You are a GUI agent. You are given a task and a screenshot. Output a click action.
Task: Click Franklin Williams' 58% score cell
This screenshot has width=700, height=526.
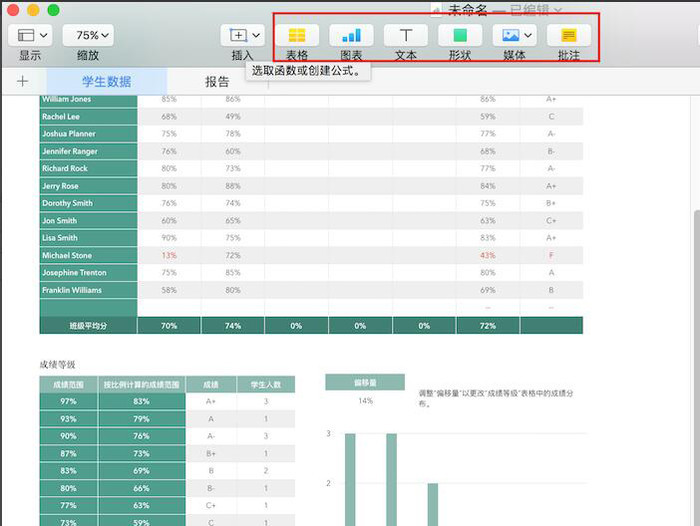tap(169, 290)
